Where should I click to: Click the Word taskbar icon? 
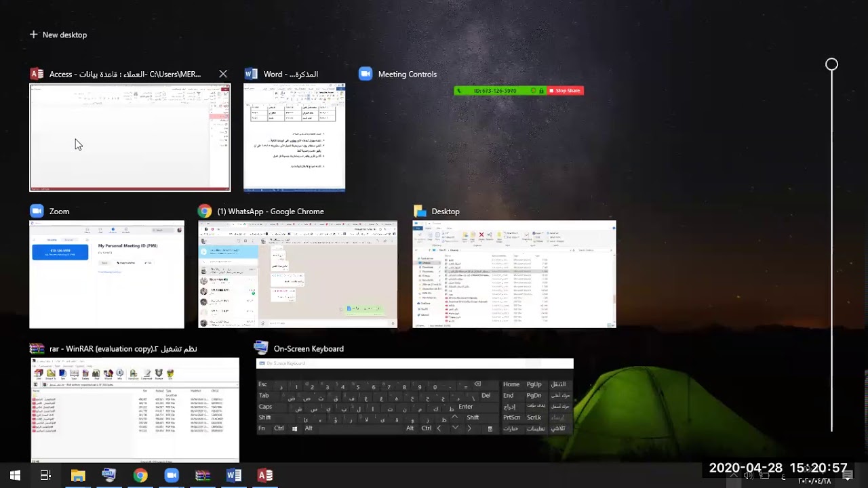coord(233,475)
